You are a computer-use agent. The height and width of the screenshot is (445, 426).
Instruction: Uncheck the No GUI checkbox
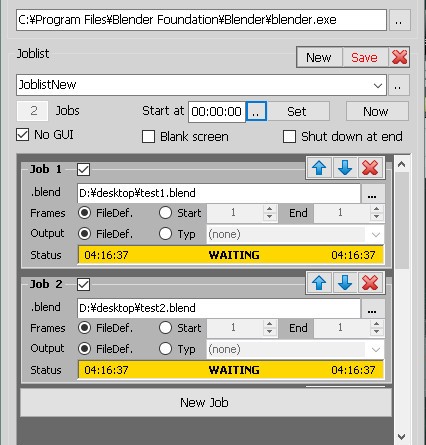22,135
